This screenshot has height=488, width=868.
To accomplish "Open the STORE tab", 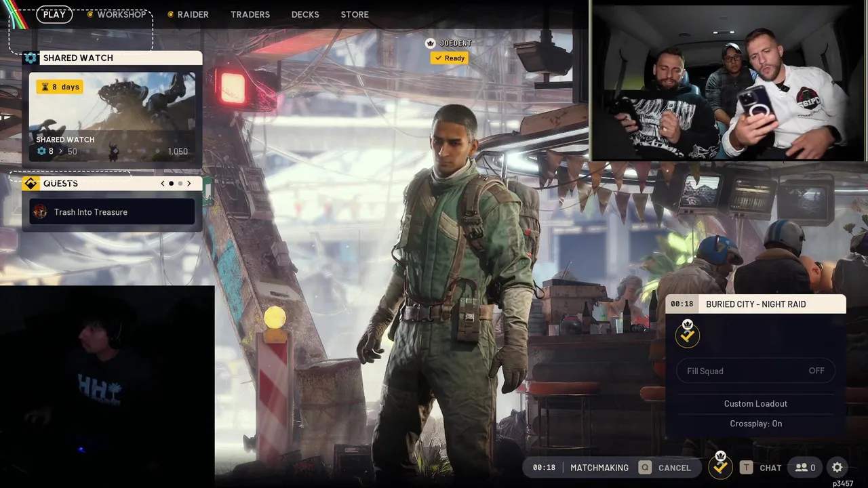I will [355, 14].
